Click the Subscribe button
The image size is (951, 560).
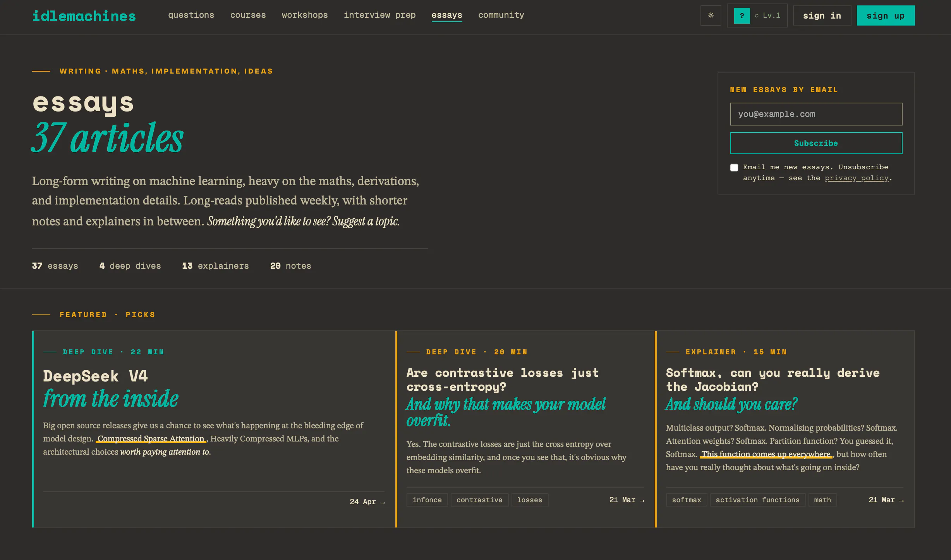(816, 143)
